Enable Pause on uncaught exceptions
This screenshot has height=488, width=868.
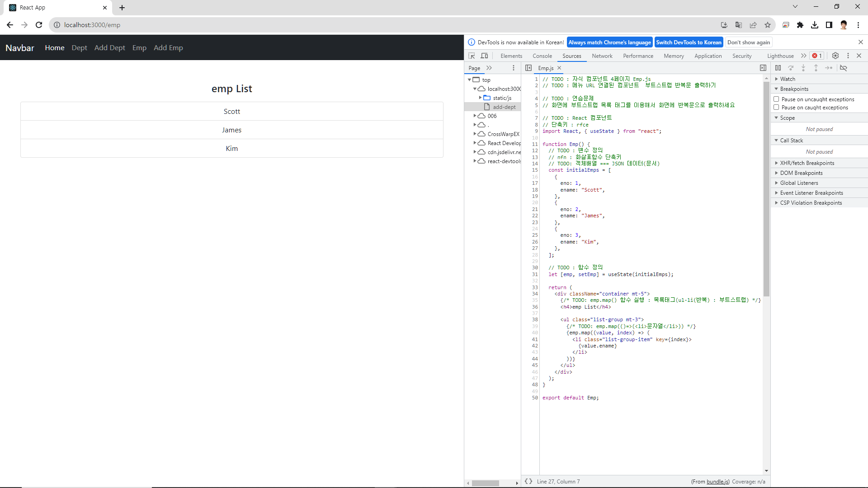(x=776, y=99)
